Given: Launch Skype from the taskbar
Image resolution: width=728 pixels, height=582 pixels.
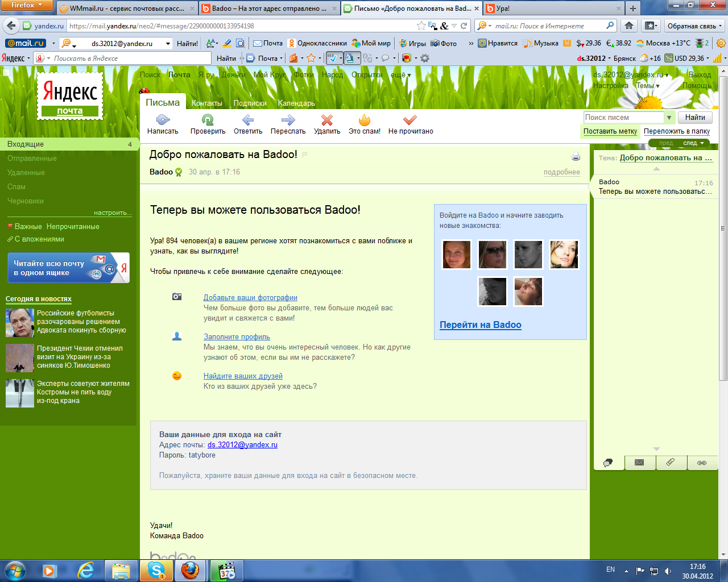Looking at the screenshot, I should 156,570.
